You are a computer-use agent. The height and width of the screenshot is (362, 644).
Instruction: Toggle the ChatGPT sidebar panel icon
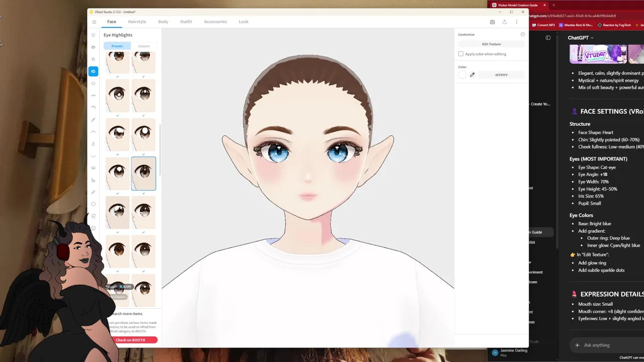[548, 38]
